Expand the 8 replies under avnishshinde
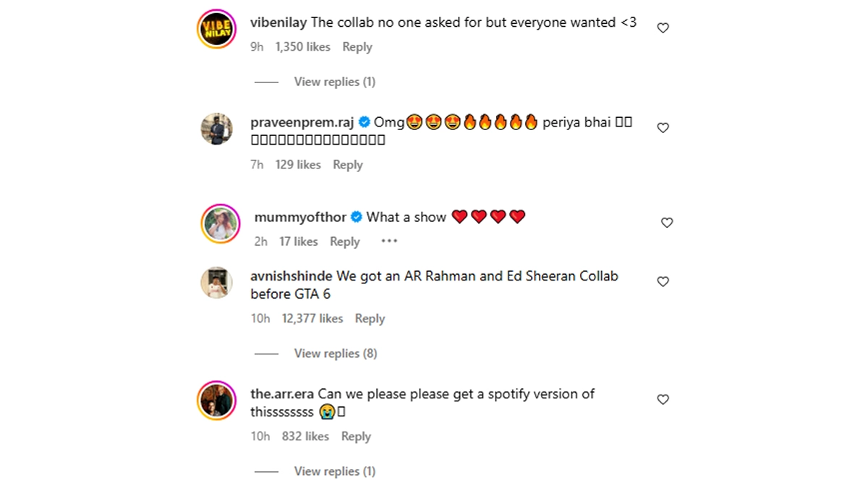The height and width of the screenshot is (488, 868). (335, 354)
